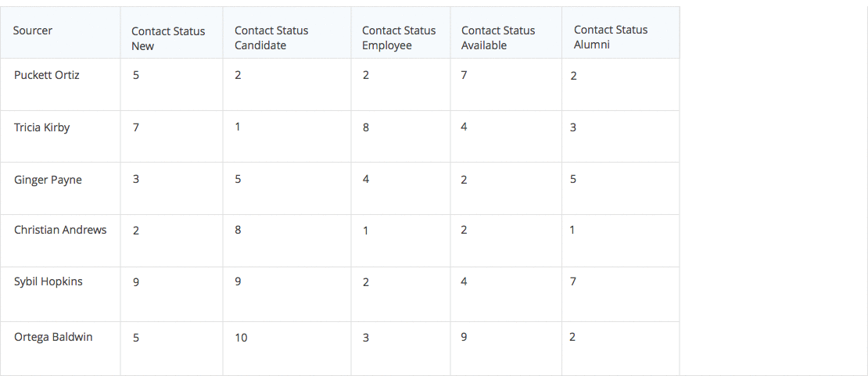The height and width of the screenshot is (376, 868).
Task: Click on Ortega Baldwin's name
Action: (53, 337)
